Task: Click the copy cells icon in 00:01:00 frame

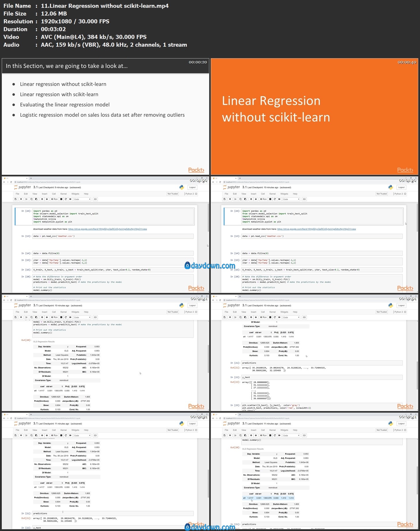Action: [x=31, y=199]
